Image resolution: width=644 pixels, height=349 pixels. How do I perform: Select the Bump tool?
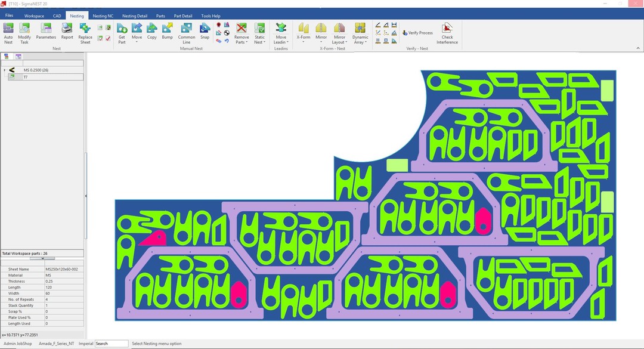click(x=168, y=32)
